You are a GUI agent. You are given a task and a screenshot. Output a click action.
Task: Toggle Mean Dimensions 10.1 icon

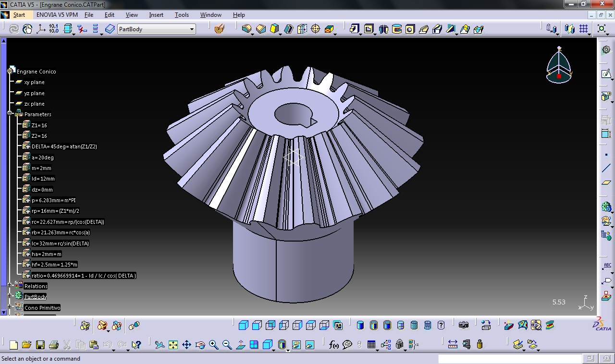54,29
